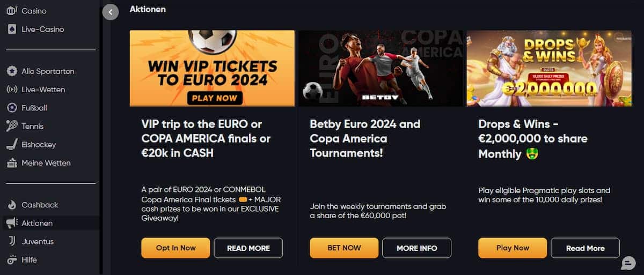Click the Cashback flame icon
Image resolution: width=644 pixels, height=275 pixels.
pyautogui.click(x=12, y=205)
